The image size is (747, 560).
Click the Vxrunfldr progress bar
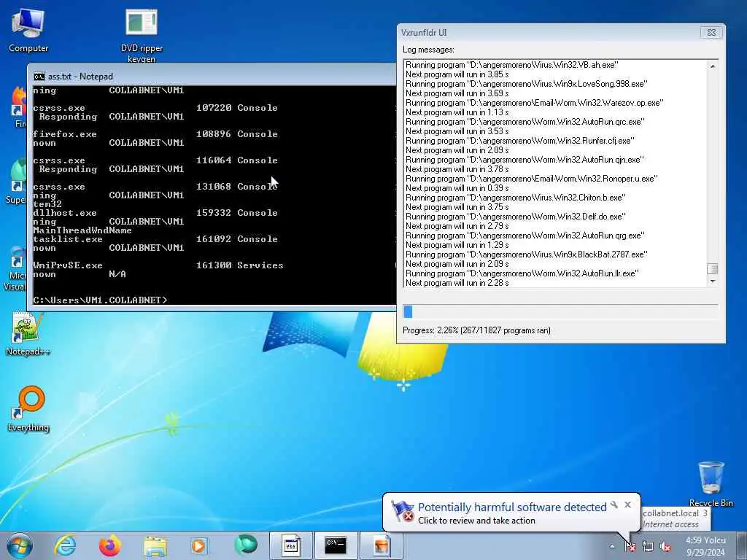tap(560, 311)
